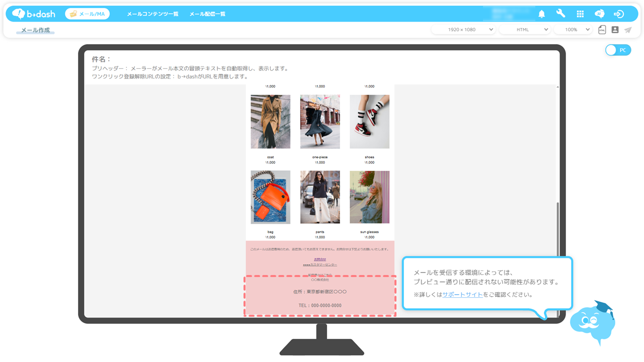Click the カスタマーセンター link
Viewport: 644px width, 362px height.
click(x=320, y=264)
